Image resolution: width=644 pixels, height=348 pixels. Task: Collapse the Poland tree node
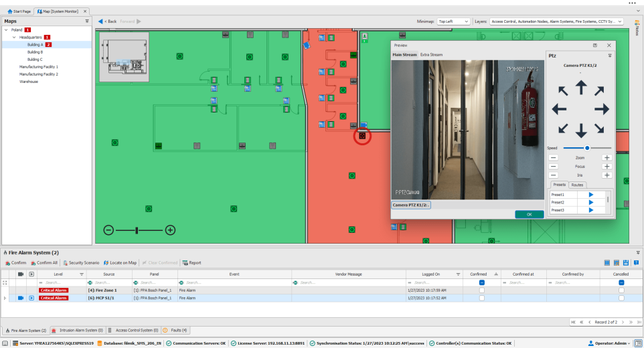coord(6,30)
